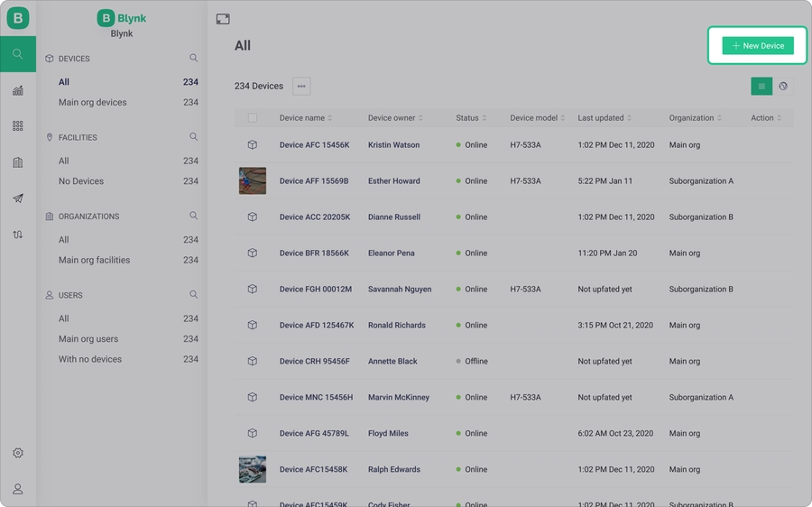The width and height of the screenshot is (812, 507).
Task: Open the grid apps icon in sidebar
Action: [x=18, y=126]
